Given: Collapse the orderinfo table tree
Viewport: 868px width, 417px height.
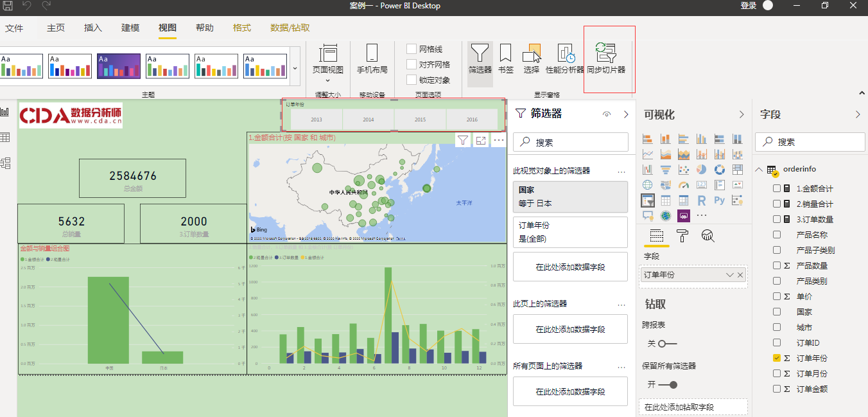Looking at the screenshot, I should (x=759, y=170).
